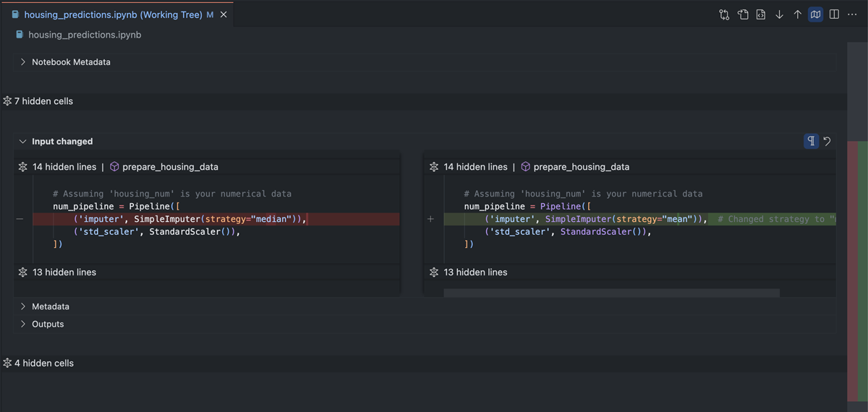The image size is (868, 412).
Task: Go to next change with down arrow
Action: pyautogui.click(x=779, y=14)
